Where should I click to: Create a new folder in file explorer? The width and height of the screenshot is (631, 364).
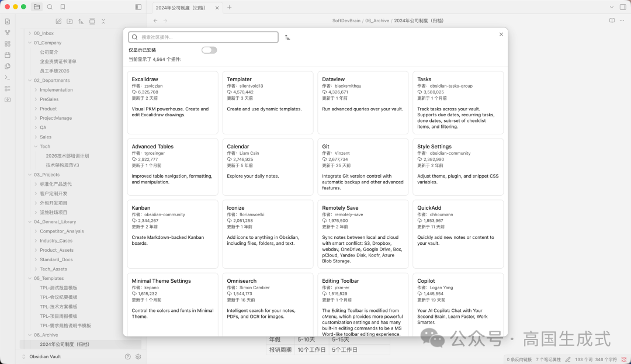(x=70, y=21)
